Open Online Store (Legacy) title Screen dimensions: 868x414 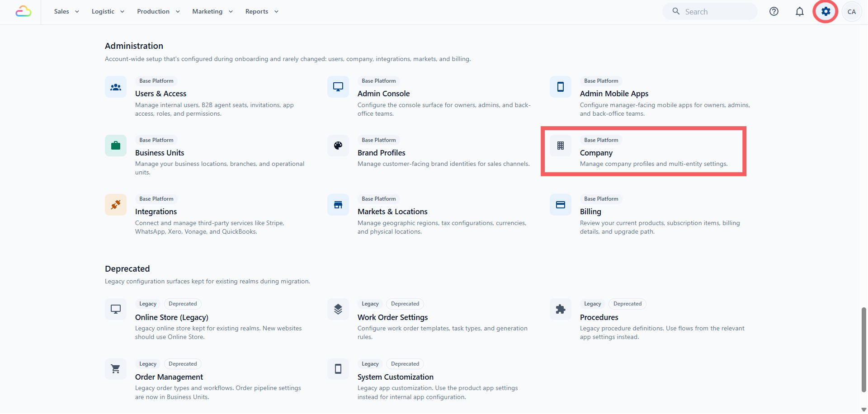pyautogui.click(x=172, y=317)
